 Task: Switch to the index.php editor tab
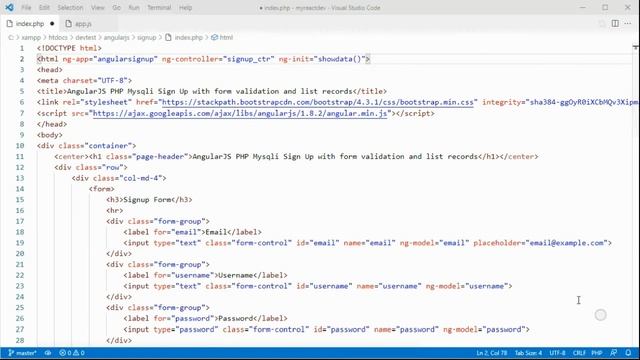tap(30, 24)
